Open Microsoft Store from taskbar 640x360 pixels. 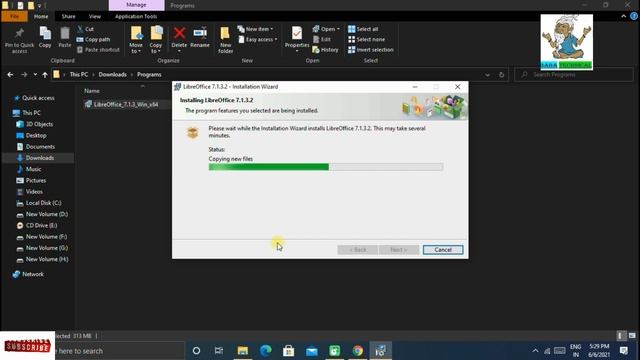tap(289, 351)
